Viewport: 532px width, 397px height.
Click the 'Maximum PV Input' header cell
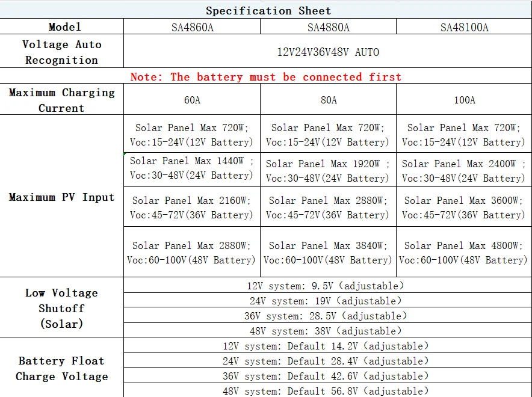[62, 196]
